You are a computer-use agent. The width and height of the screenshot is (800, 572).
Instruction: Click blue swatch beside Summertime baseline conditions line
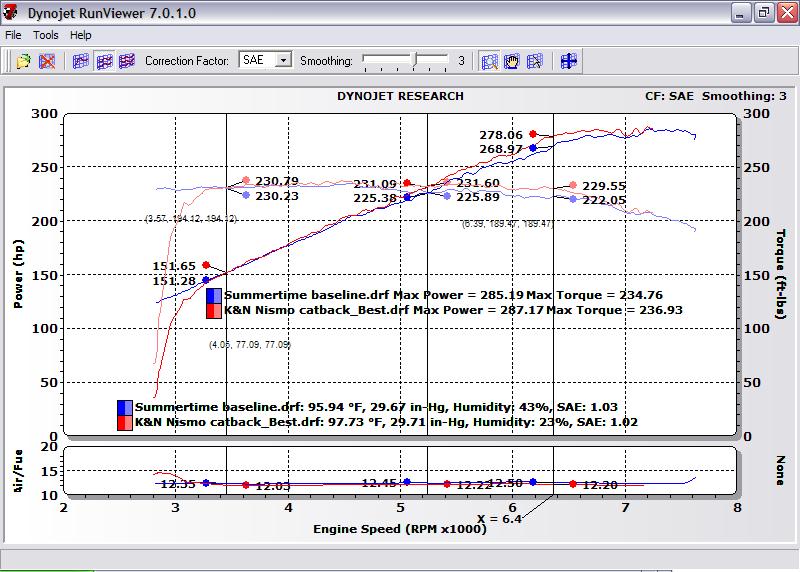(125, 407)
